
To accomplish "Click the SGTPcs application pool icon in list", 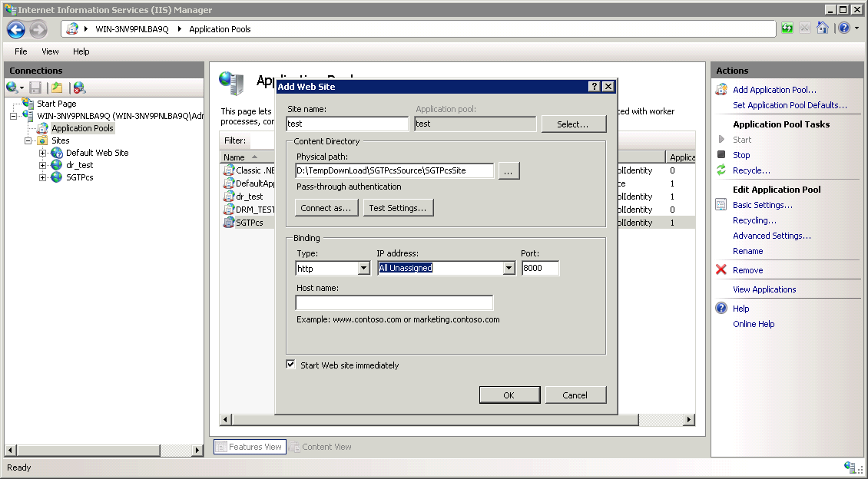I will coord(229,223).
